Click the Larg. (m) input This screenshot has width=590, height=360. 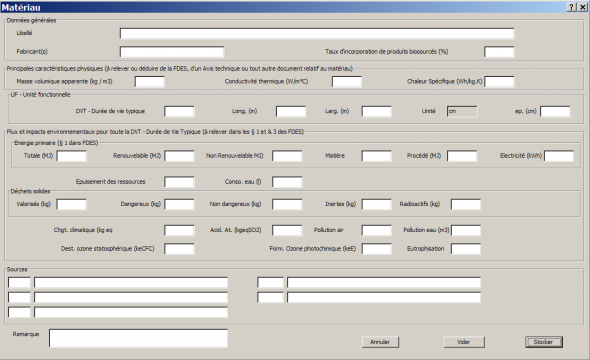coord(377,111)
